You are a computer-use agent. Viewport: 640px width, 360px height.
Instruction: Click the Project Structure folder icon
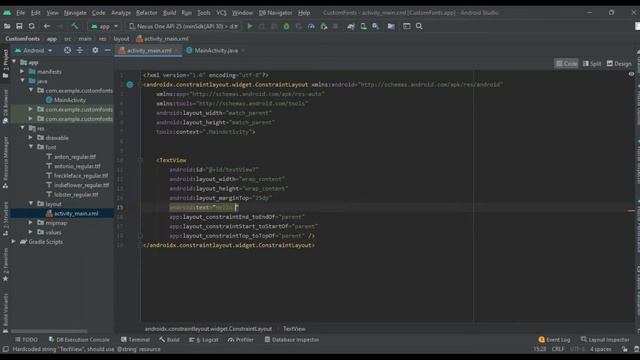click(391, 26)
